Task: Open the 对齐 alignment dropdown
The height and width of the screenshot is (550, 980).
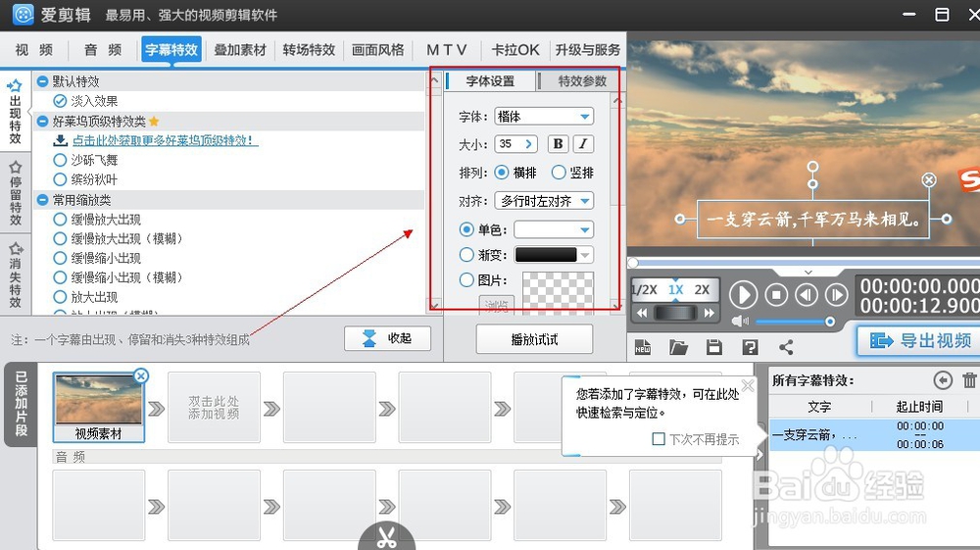Action: tap(544, 201)
